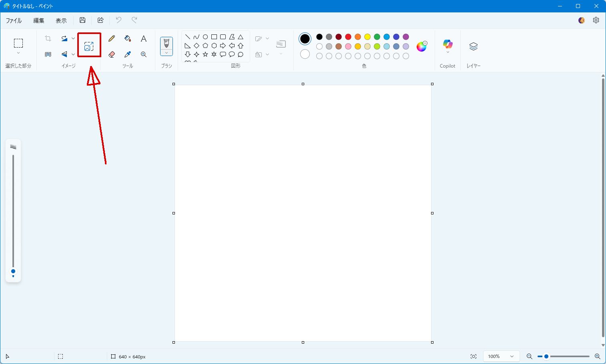
Task: Choose the Right arrow shape
Action: (x=223, y=46)
